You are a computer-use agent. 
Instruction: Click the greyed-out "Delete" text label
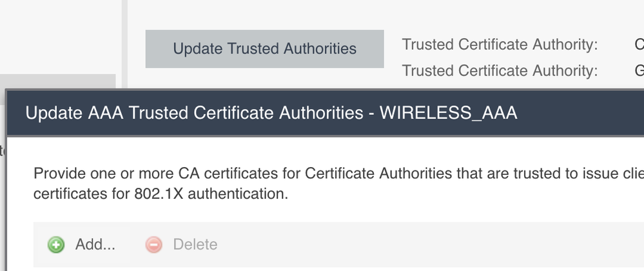point(195,245)
